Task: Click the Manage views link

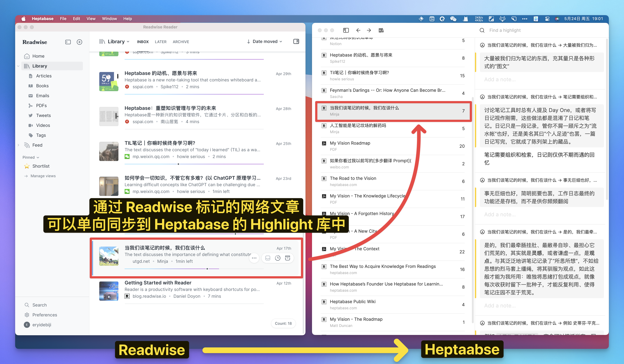Action: (43, 176)
